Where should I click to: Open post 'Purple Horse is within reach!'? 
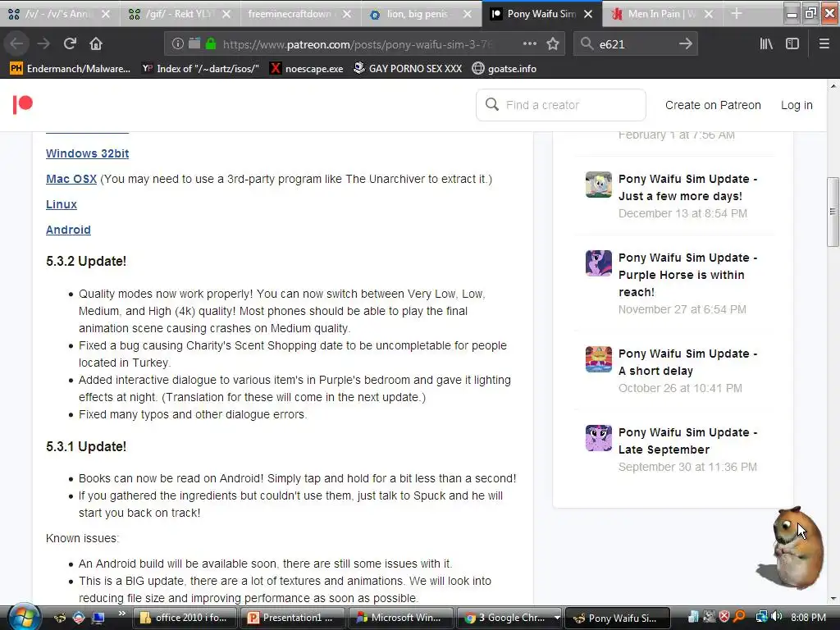(x=687, y=275)
